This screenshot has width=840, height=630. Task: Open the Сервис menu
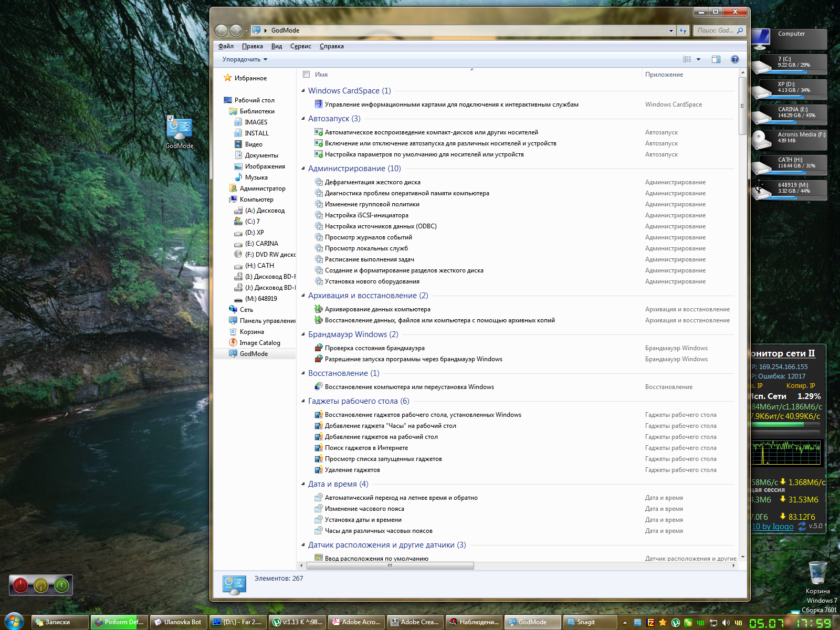click(x=300, y=46)
